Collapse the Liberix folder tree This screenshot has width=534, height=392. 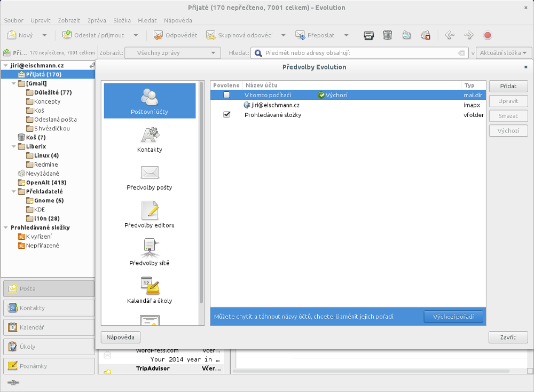(14, 146)
